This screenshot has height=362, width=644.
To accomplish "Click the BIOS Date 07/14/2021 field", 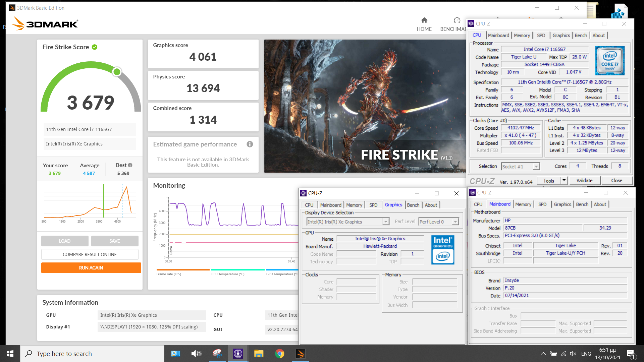I will click(x=566, y=296).
